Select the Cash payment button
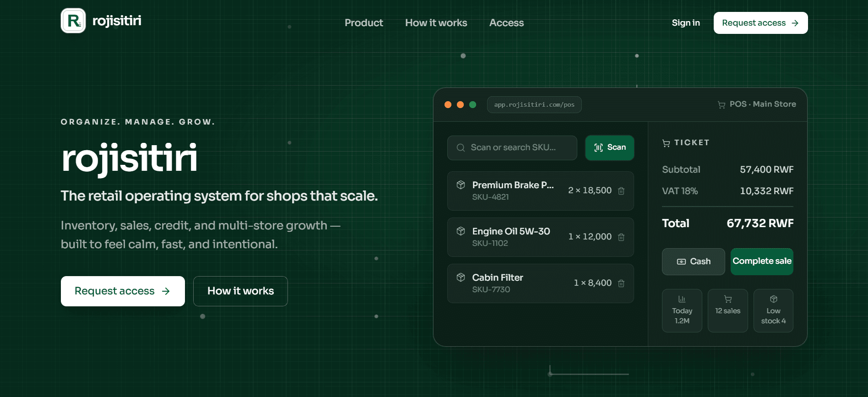Screen dimensions: 868x397 pyautogui.click(x=694, y=261)
